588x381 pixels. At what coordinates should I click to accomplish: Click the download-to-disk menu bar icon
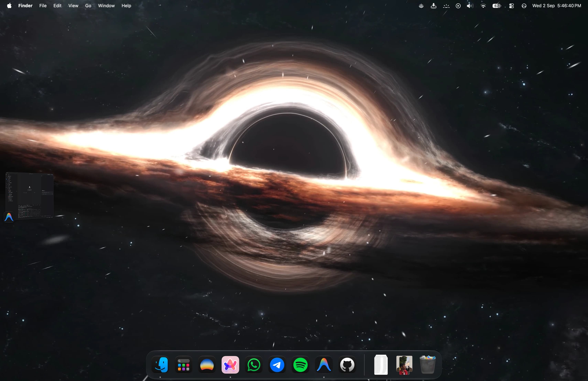(x=433, y=6)
